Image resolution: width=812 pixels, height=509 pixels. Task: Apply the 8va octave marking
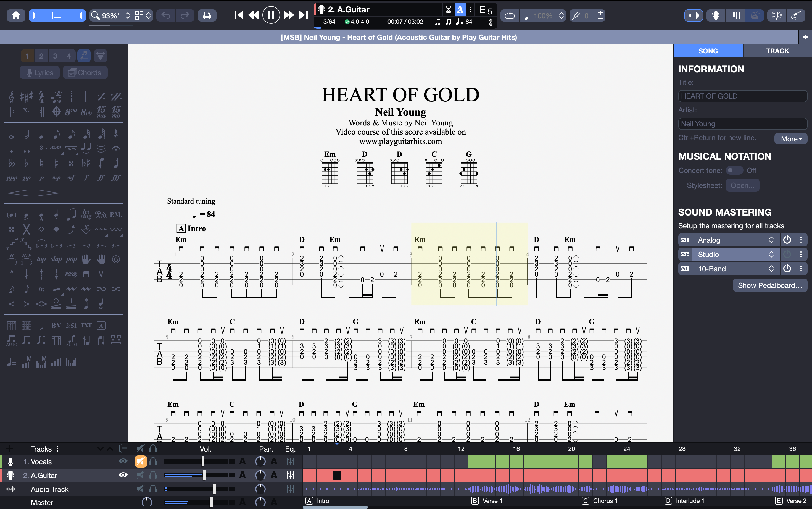[71, 111]
